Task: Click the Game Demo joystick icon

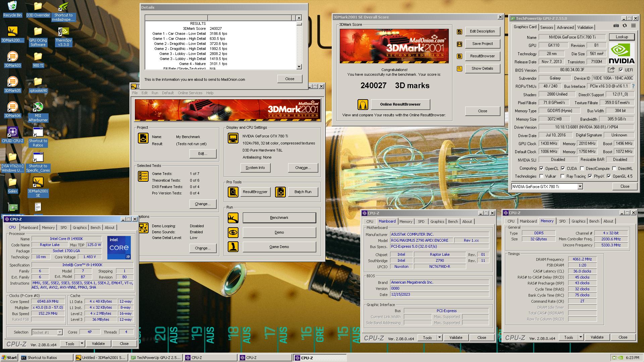Action: click(233, 247)
